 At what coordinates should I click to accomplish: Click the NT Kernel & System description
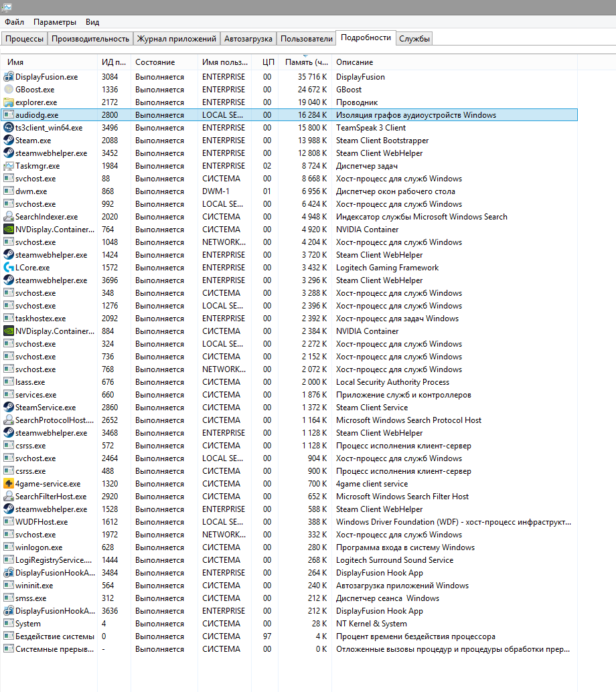372,624
